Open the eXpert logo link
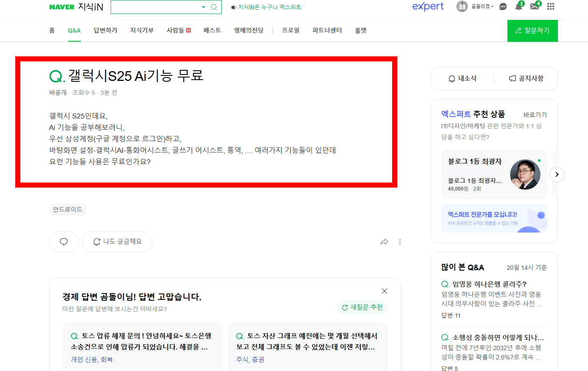Viewport: 588px width, 371px height. 428,6
